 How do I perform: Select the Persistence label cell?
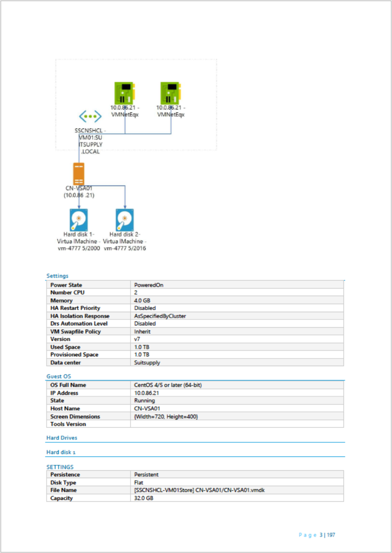(x=89, y=474)
